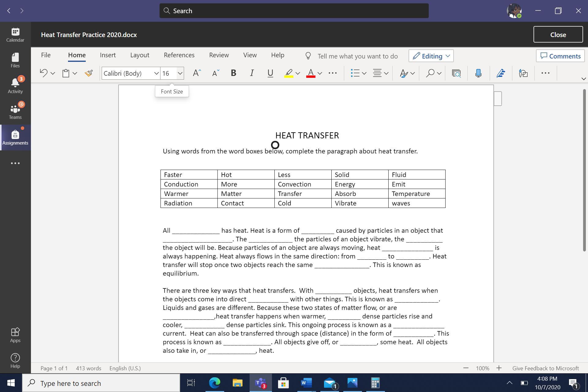Click the Format Painter icon
Image resolution: width=588 pixels, height=392 pixels.
89,73
